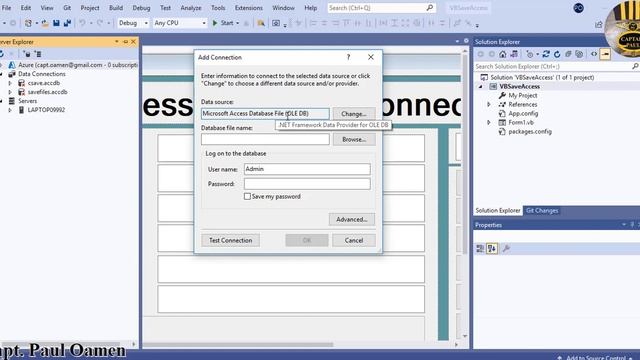Click the Connect to Database icon
This screenshot has width=640, height=360.
tap(27, 54)
